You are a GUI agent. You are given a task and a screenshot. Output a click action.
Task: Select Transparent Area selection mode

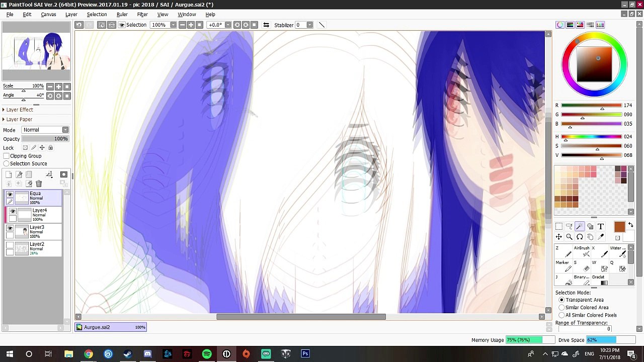561,300
